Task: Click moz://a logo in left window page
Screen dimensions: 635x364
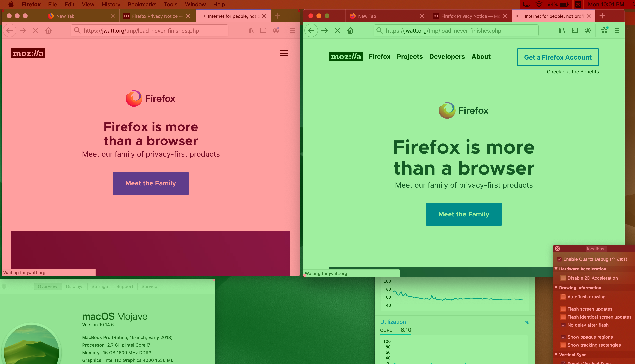Action: (x=28, y=53)
